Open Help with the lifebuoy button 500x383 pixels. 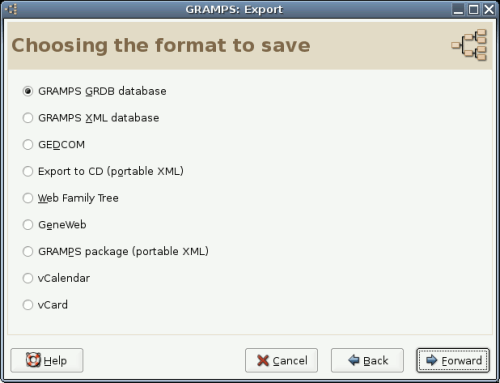click(47, 360)
